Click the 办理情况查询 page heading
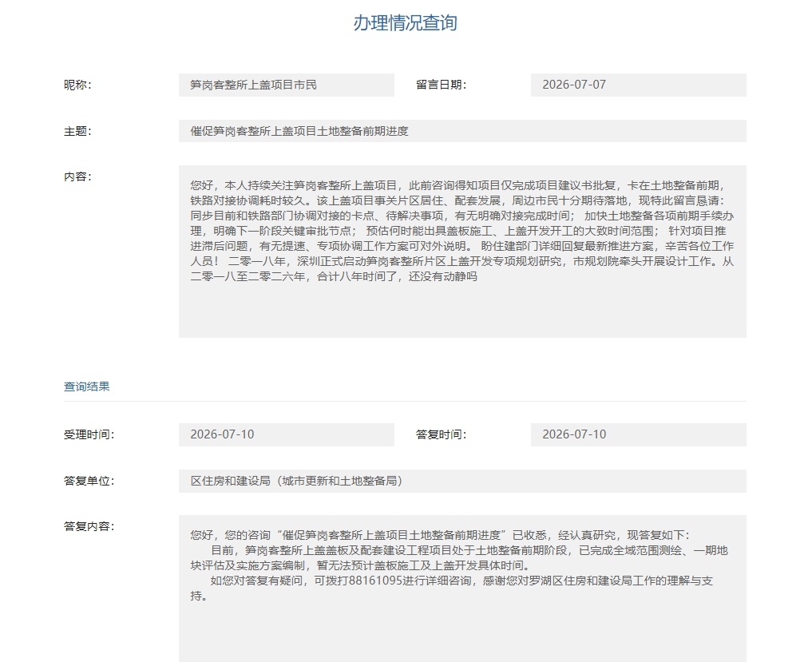The width and height of the screenshot is (812, 662). pos(405,23)
